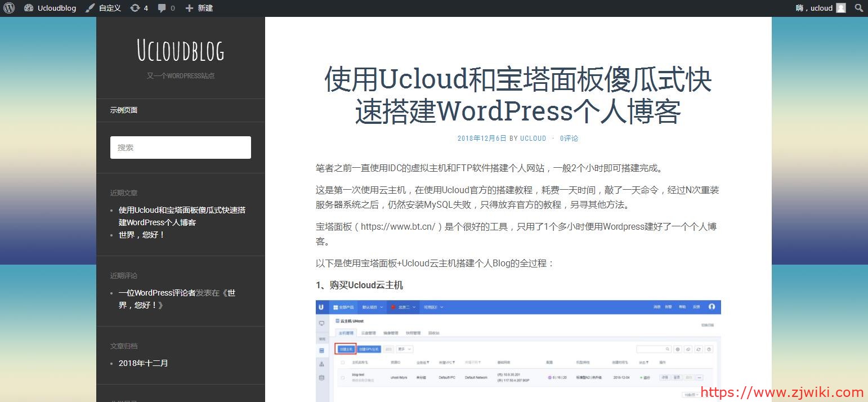This screenshot has width=868, height=402.
Task: Open the 2018年十二月 archive link
Action: [144, 363]
